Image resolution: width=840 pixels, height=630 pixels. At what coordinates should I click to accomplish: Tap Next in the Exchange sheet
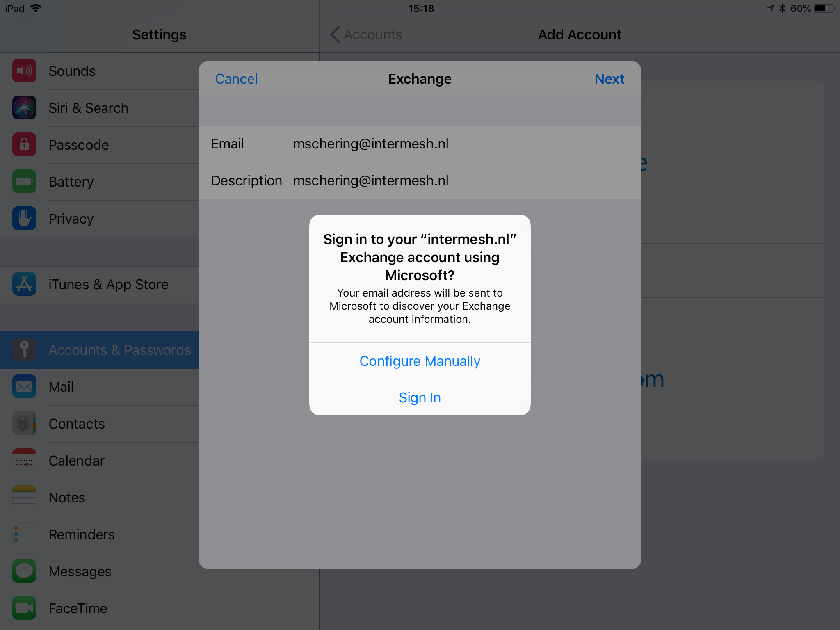tap(609, 79)
